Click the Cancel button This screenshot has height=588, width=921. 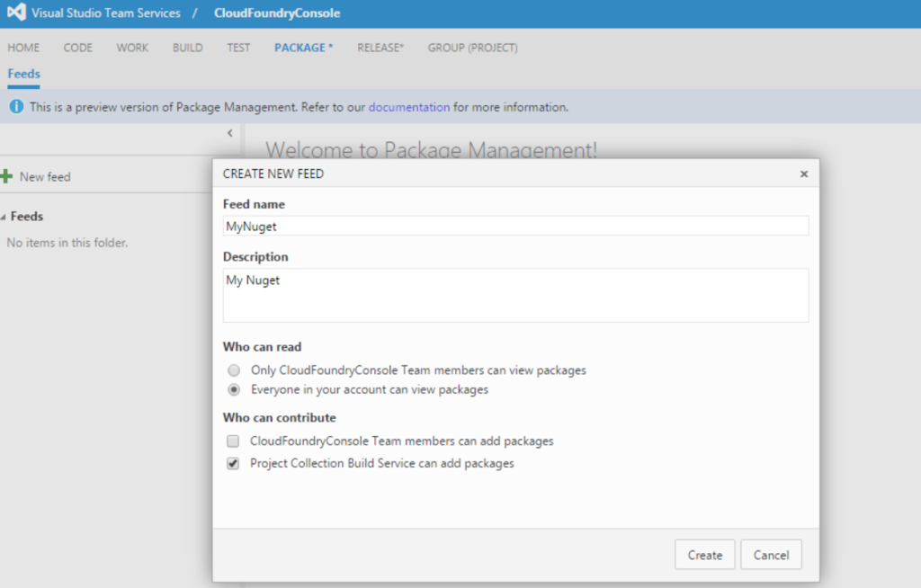click(x=771, y=555)
